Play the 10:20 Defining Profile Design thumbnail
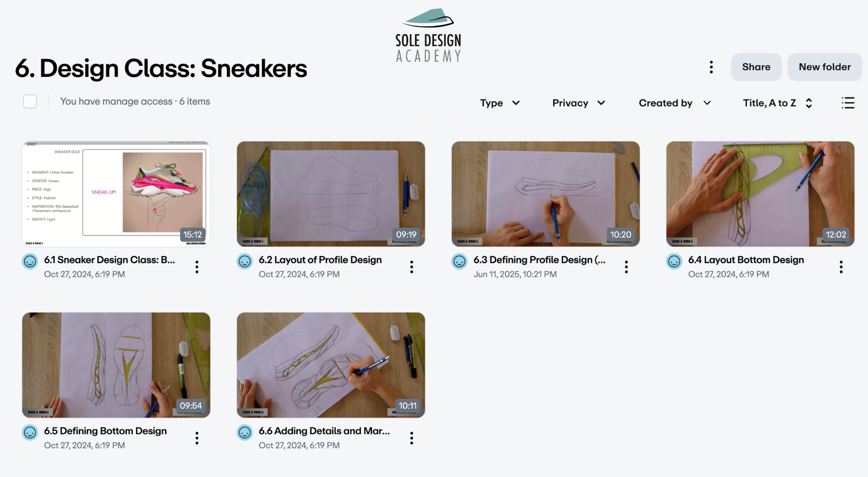Screen dimensions: 868x477 coord(545,194)
